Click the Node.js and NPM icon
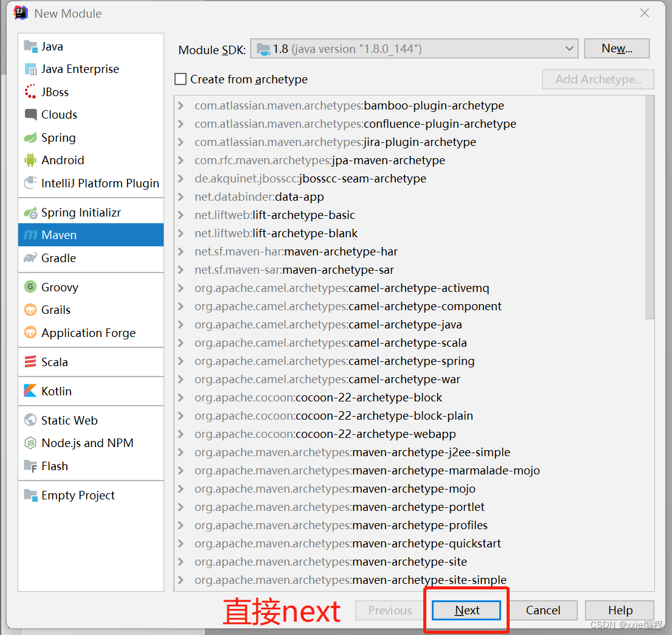The width and height of the screenshot is (672, 635). 30,442
